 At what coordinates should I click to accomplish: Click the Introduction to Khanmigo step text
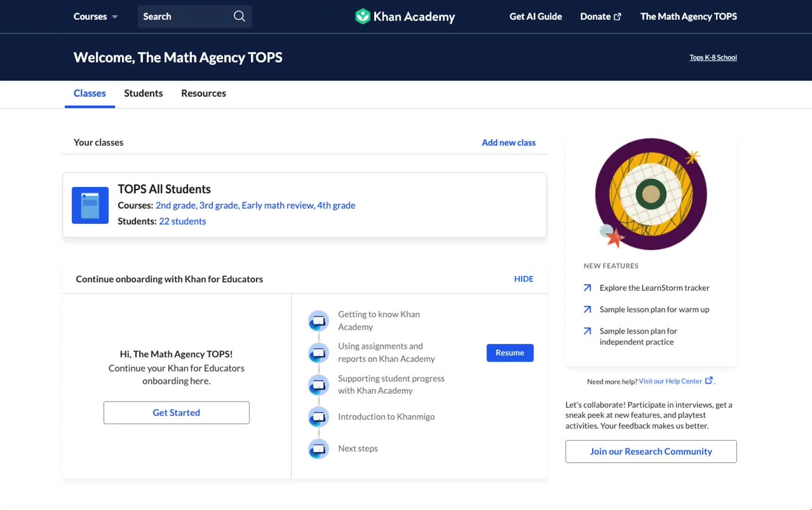pyautogui.click(x=386, y=416)
